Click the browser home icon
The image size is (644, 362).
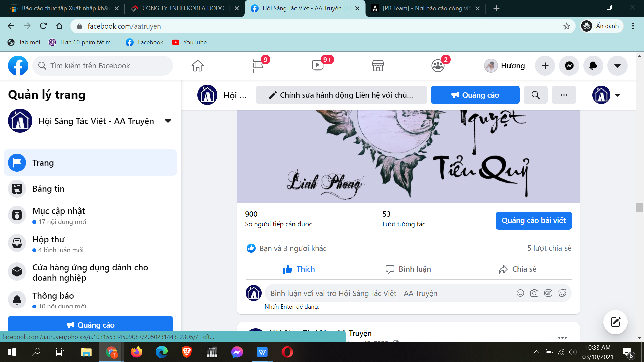[59, 26]
